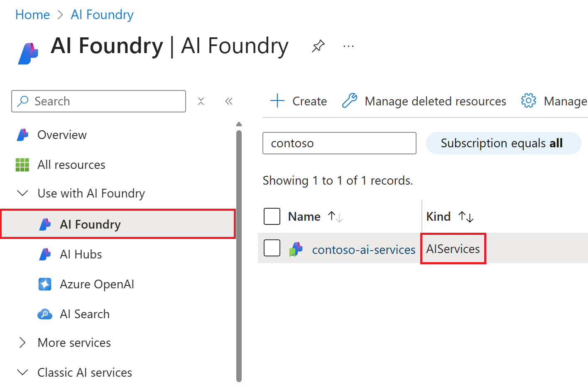Open AI Hubs from the sidebar

pos(81,254)
